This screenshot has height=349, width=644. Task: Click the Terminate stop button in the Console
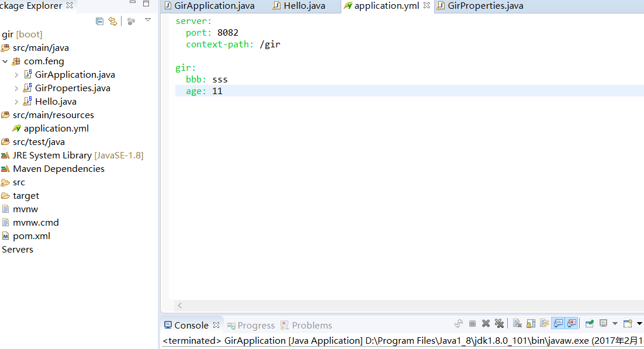pos(472,323)
